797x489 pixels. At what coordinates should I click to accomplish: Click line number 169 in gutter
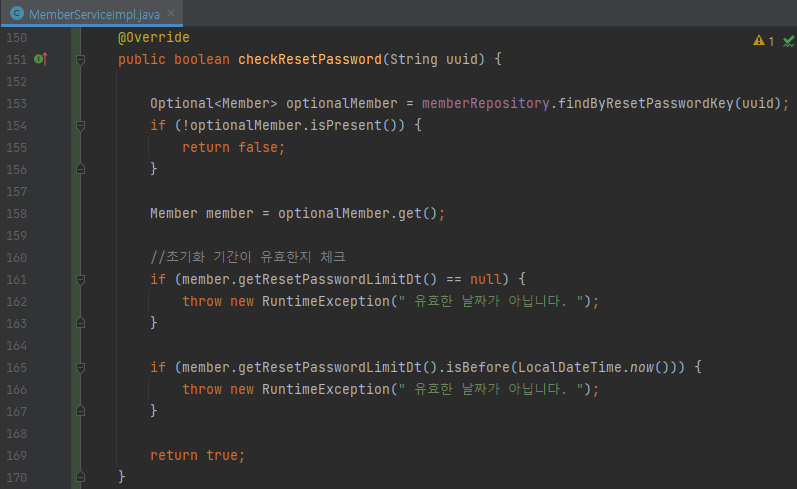coord(17,455)
